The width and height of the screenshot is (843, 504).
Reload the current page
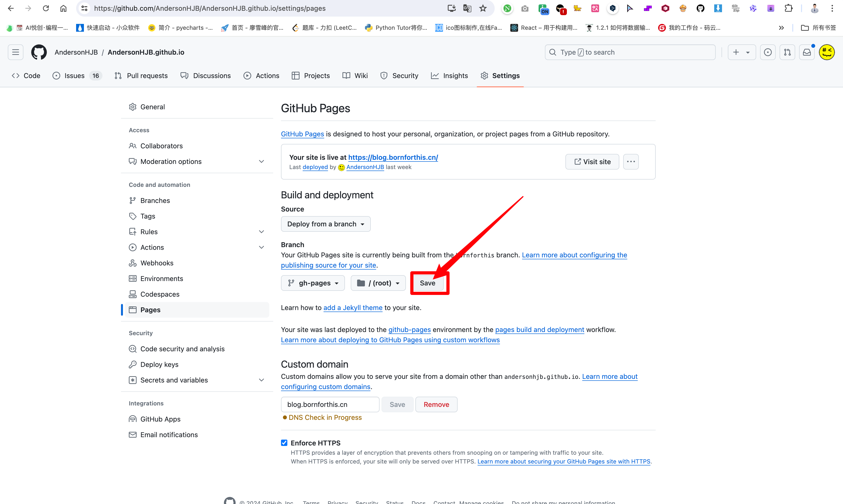[x=46, y=8]
